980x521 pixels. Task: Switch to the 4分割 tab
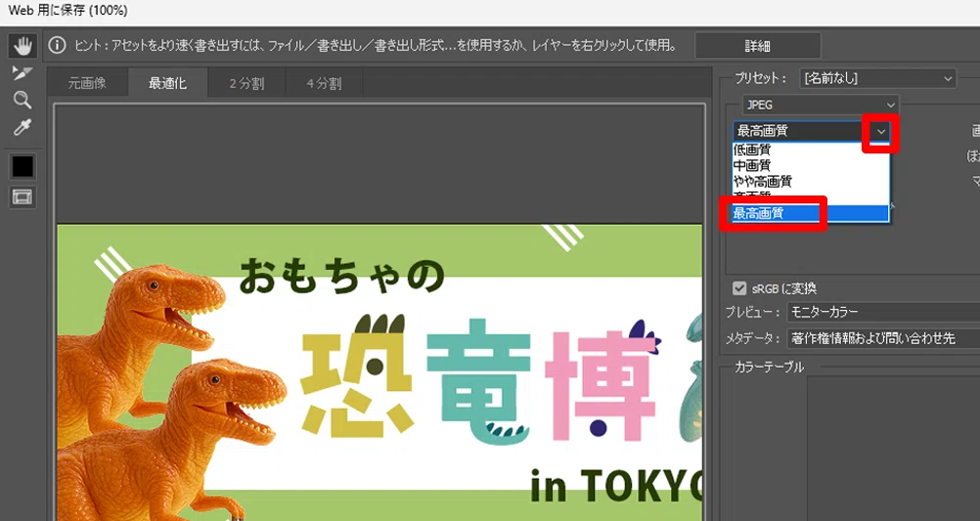pos(324,83)
